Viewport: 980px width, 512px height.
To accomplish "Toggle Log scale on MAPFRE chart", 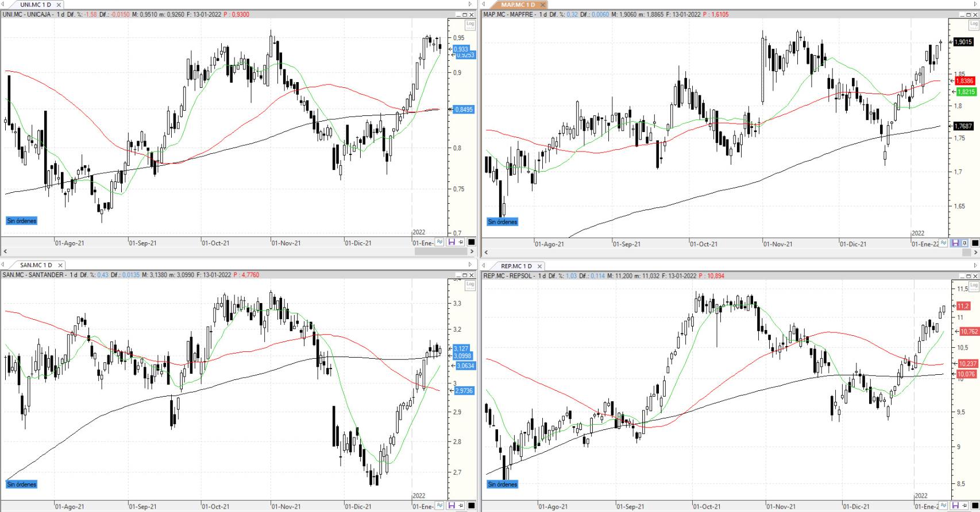I will point(973,24).
